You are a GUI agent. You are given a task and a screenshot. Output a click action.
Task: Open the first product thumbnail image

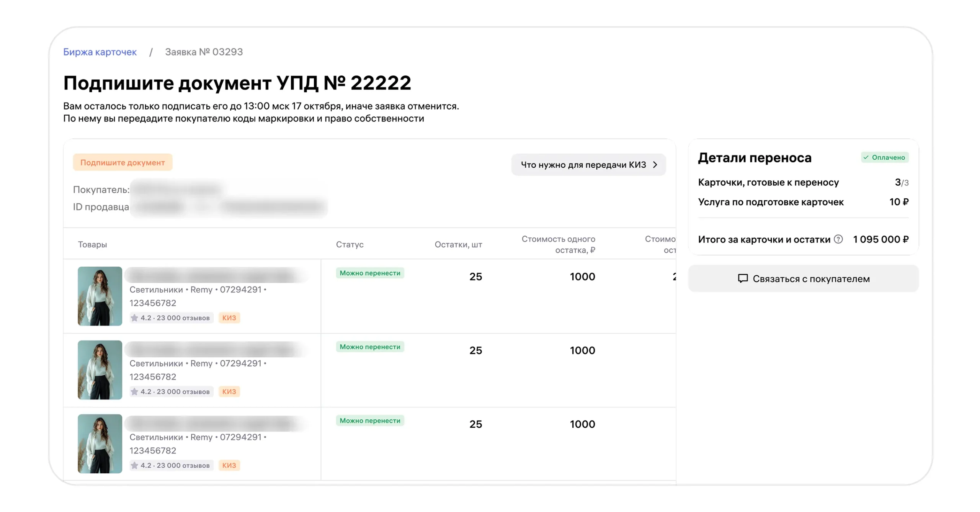[100, 296]
